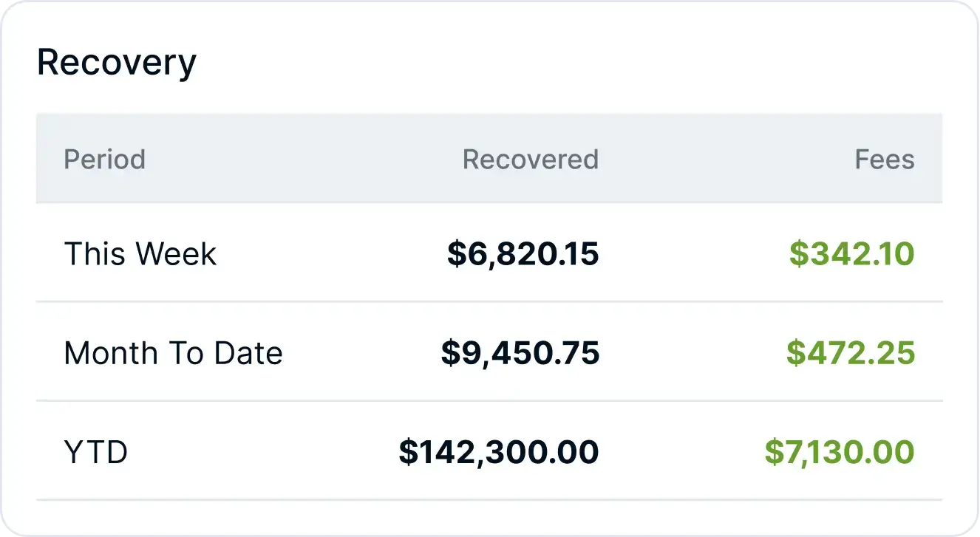
Task: Open year-to-date fees total
Action: coord(839,452)
